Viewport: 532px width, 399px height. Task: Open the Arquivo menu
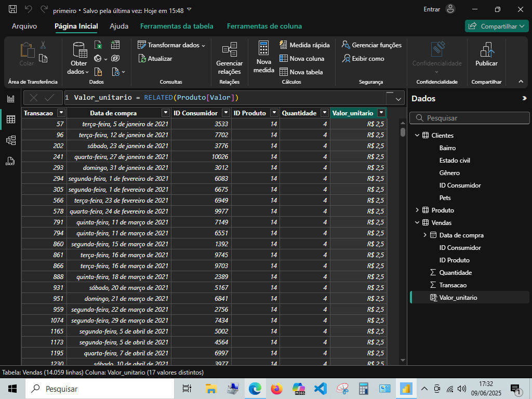pyautogui.click(x=24, y=26)
